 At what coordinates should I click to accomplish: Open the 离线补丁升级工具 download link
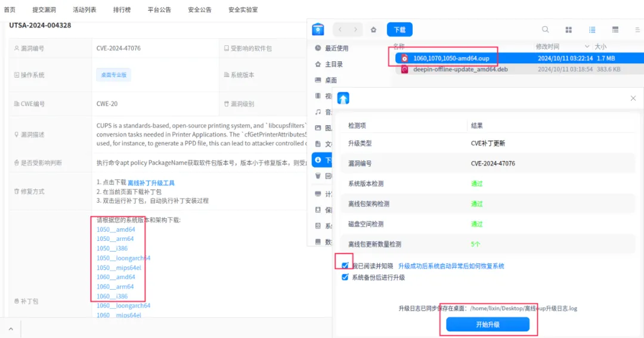tap(151, 183)
